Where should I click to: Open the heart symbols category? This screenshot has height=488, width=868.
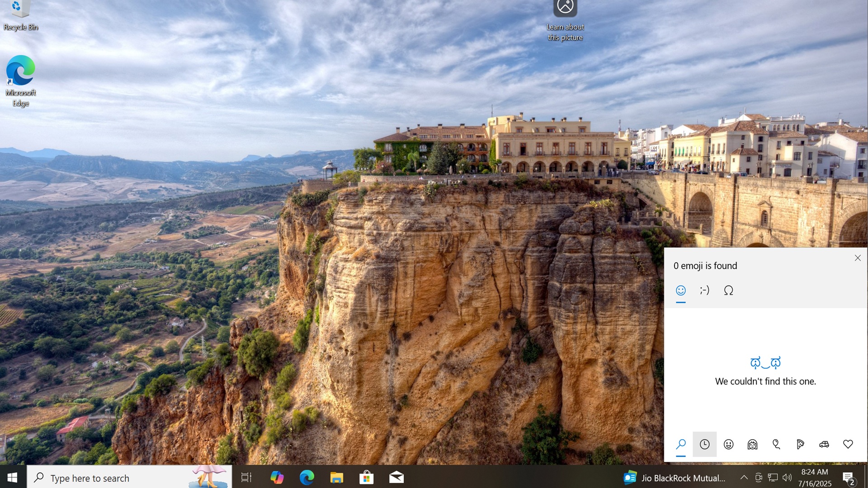848,444
